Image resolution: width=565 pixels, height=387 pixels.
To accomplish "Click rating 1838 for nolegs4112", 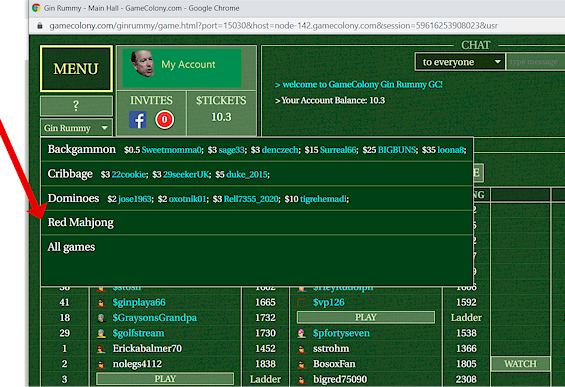I will coord(265,364).
